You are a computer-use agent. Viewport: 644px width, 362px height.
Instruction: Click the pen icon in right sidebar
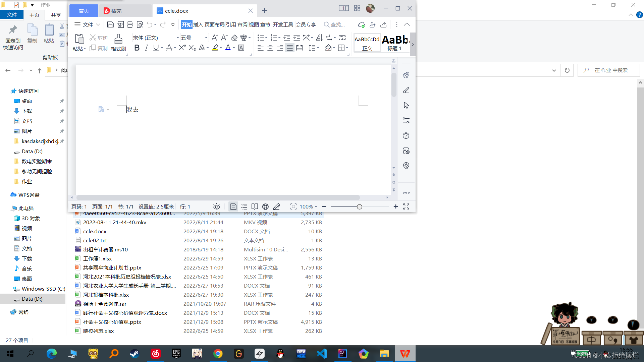(406, 90)
